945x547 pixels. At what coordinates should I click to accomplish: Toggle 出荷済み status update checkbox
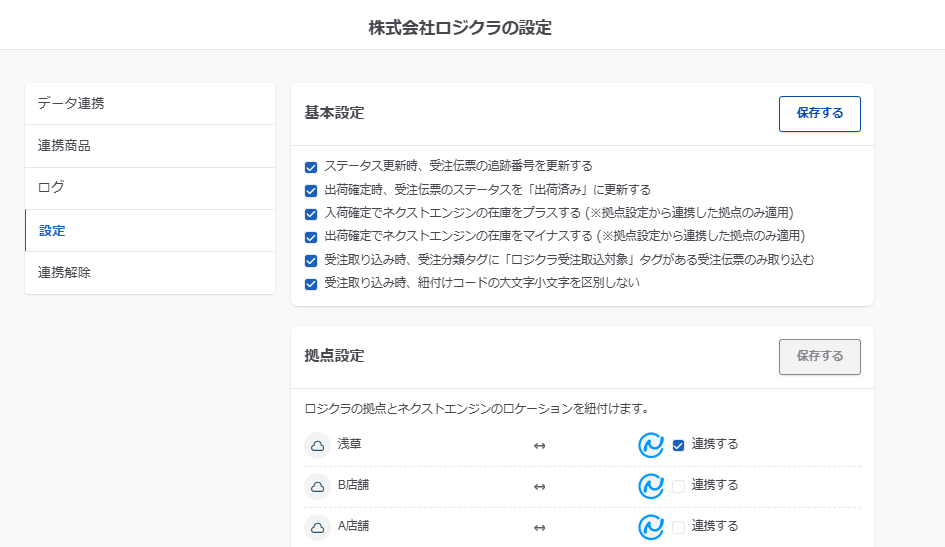click(311, 190)
